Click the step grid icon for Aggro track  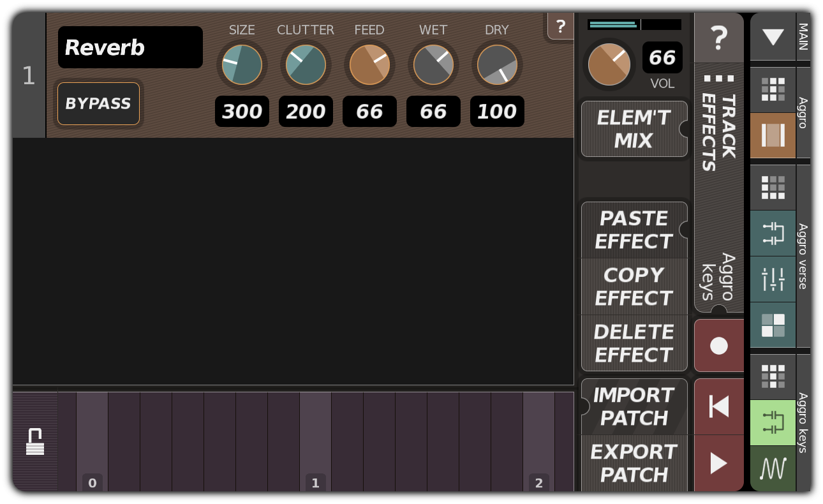pyautogui.click(x=773, y=89)
